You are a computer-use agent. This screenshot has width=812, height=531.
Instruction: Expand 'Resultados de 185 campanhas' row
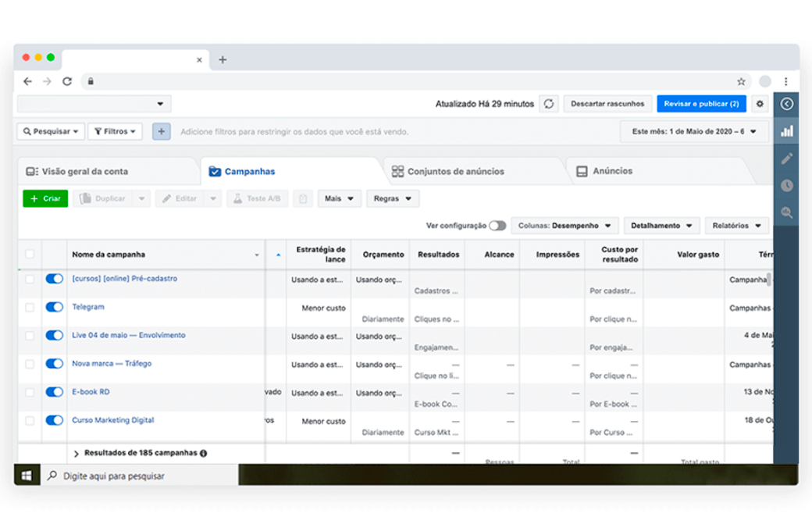click(77, 454)
